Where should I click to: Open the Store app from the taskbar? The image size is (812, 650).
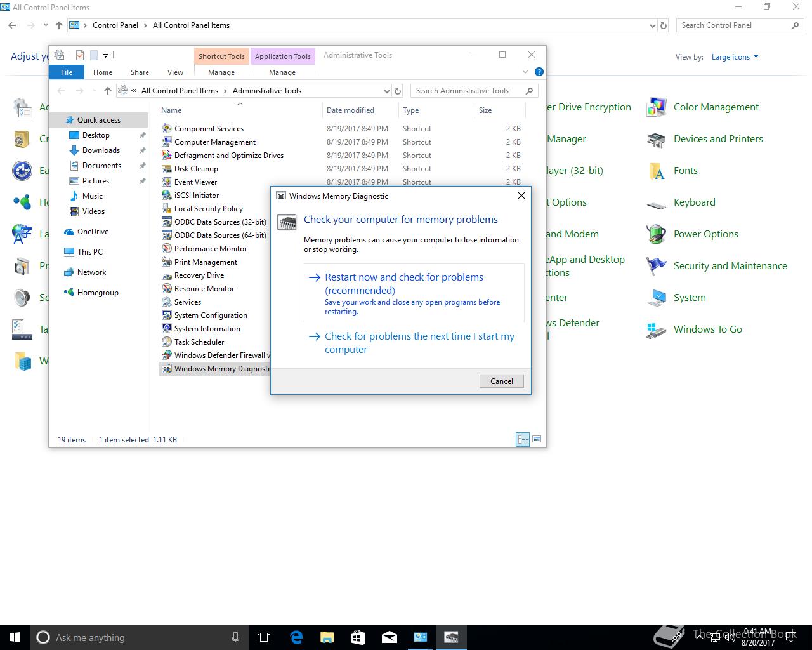(358, 637)
